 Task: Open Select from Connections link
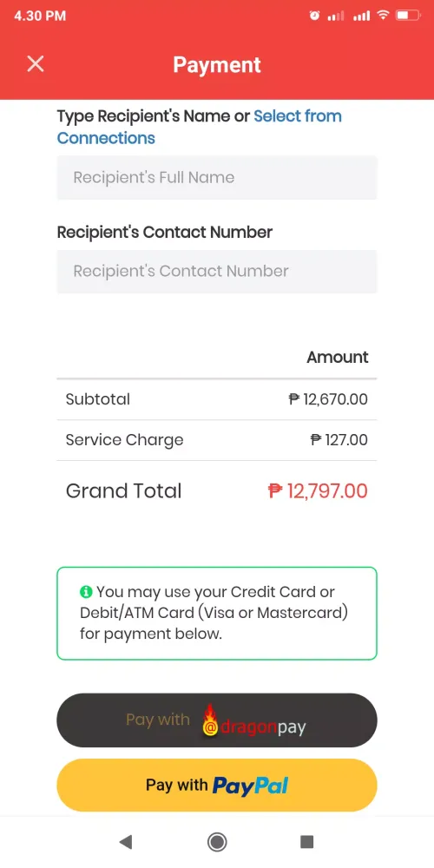pyautogui.click(x=200, y=127)
